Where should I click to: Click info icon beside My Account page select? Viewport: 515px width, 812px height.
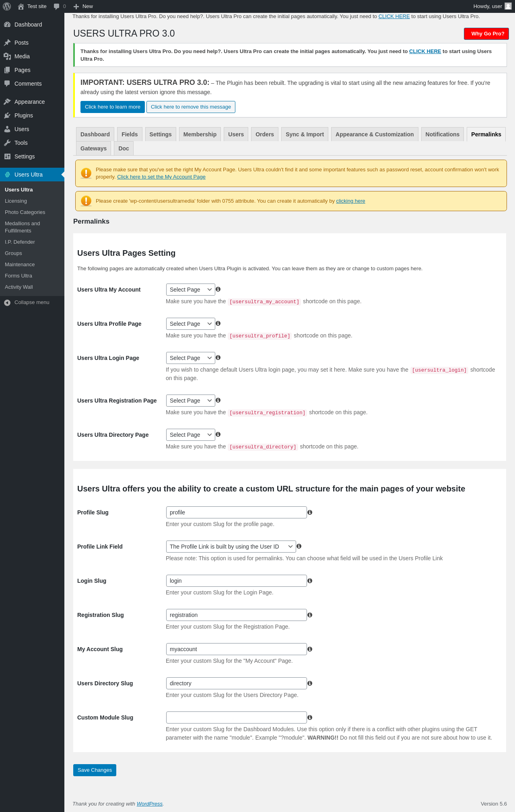click(218, 289)
